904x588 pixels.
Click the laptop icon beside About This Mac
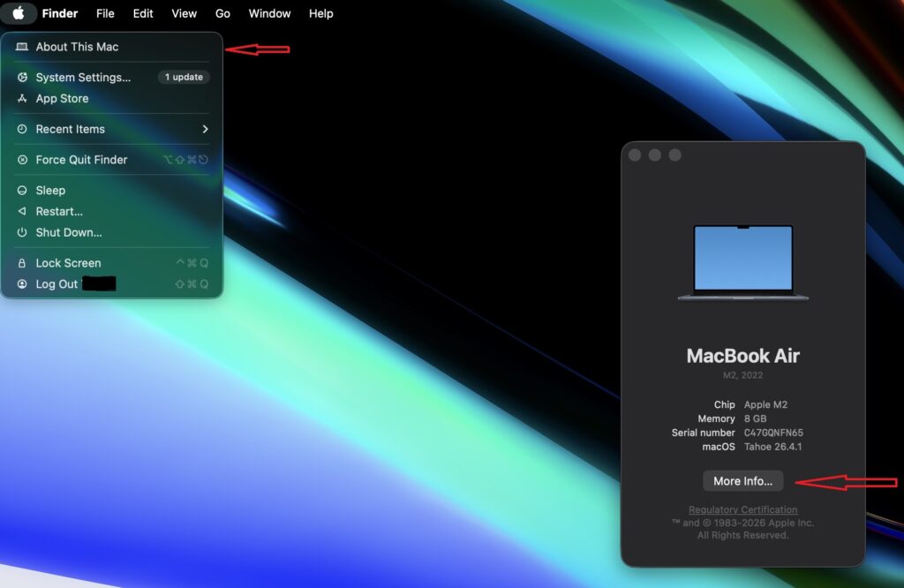click(22, 47)
